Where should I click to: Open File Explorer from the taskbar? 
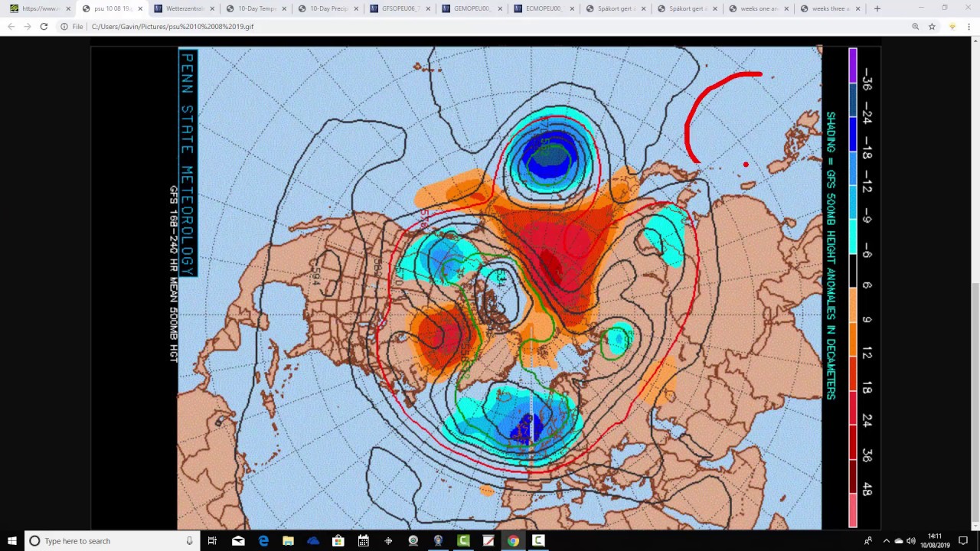coord(288,541)
